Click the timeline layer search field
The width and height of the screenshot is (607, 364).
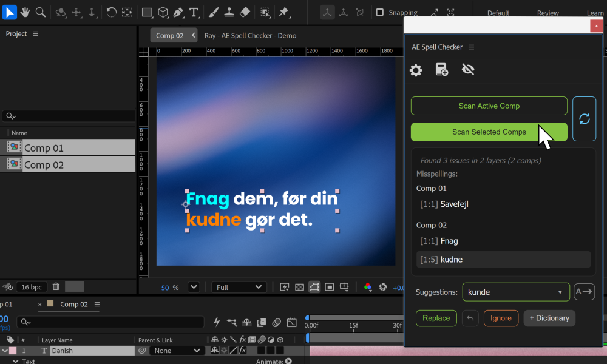click(110, 322)
